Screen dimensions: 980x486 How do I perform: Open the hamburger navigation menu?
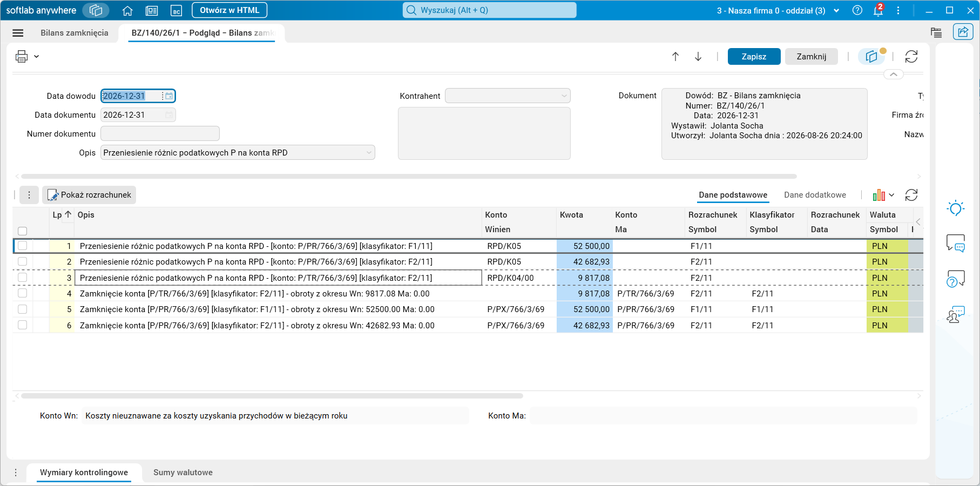18,33
